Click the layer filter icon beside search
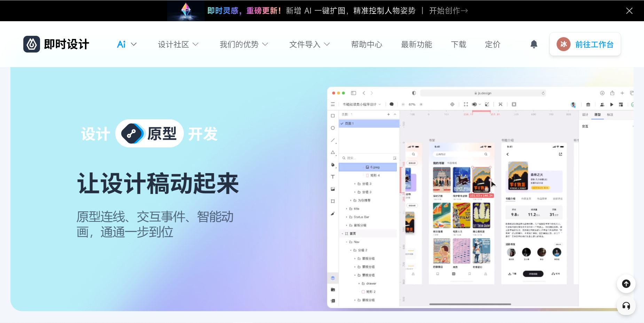The image size is (644, 323). 395,158
